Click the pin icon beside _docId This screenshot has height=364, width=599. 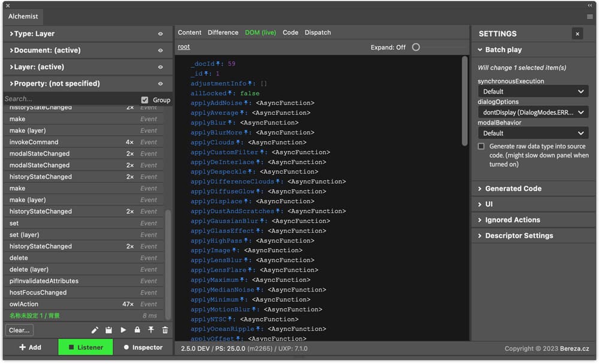tap(218, 63)
